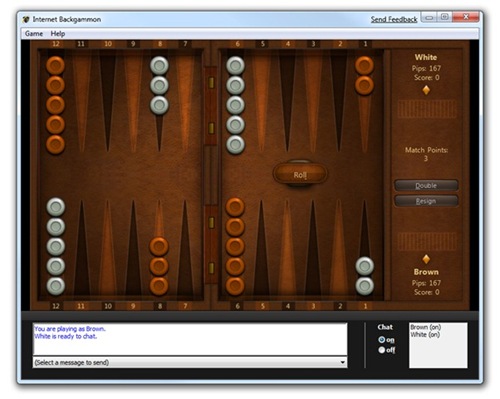500x399 pixels.
Task: Click the Double button
Action: click(426, 185)
